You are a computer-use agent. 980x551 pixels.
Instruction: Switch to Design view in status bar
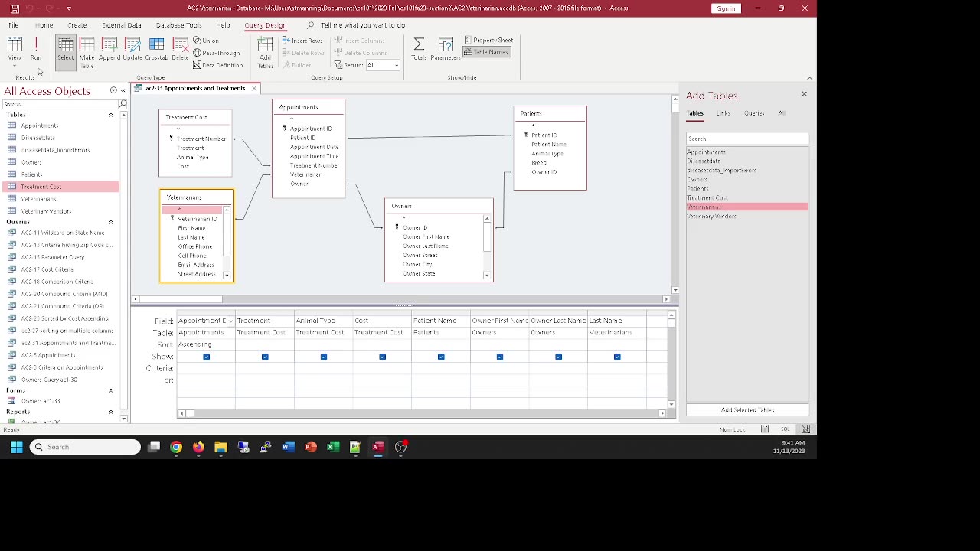tap(805, 429)
